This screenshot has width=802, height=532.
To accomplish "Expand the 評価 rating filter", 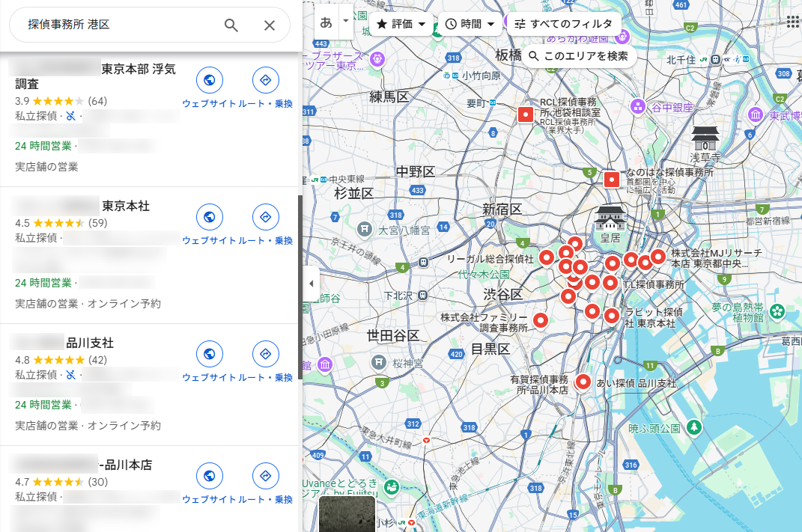I will (x=401, y=24).
